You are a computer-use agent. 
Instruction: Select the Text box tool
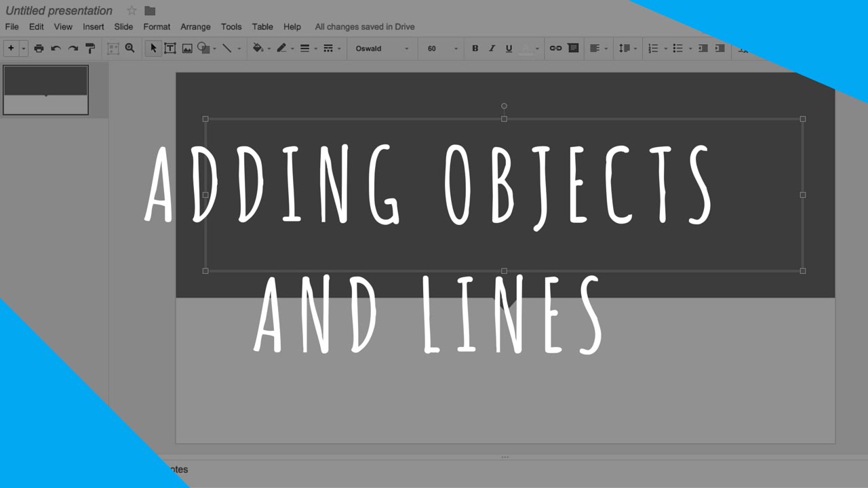tap(170, 48)
